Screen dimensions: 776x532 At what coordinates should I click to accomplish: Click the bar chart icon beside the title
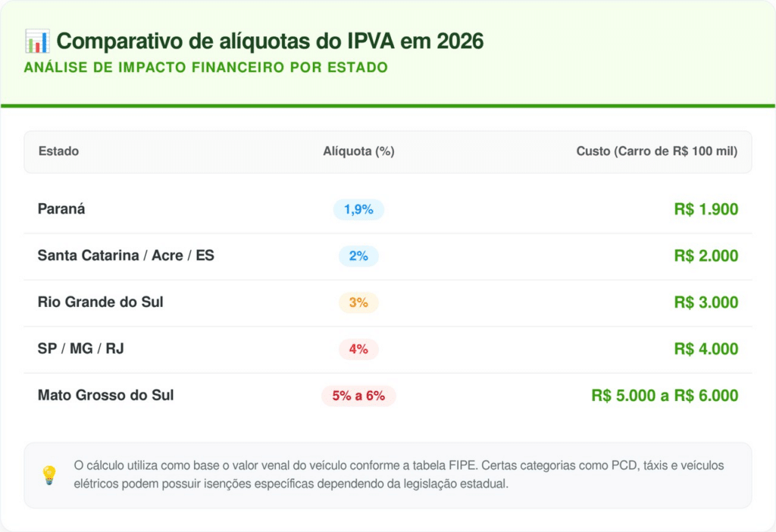tap(36, 41)
